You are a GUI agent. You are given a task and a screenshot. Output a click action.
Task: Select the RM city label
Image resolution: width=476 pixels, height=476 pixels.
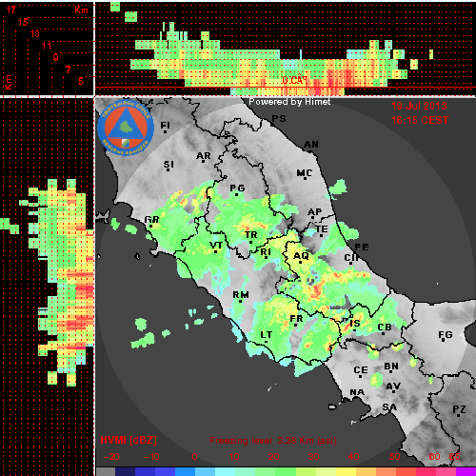coord(241,295)
